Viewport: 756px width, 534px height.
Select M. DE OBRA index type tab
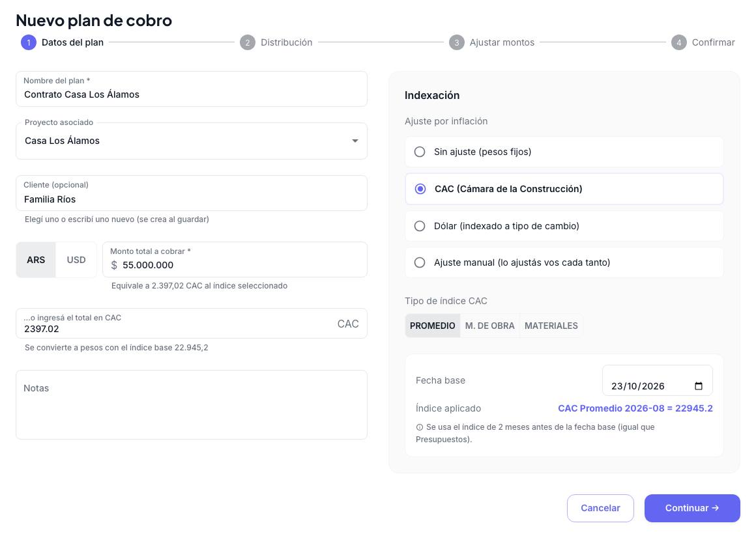(x=490, y=326)
